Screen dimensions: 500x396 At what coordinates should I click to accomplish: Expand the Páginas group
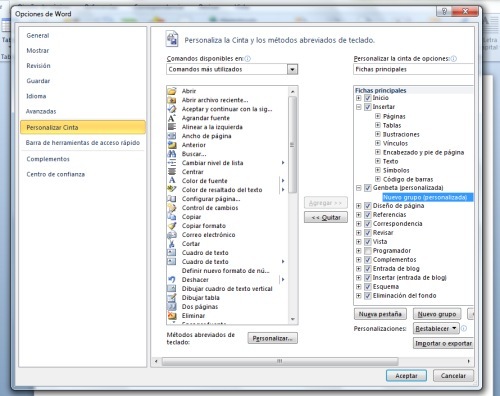378,116
